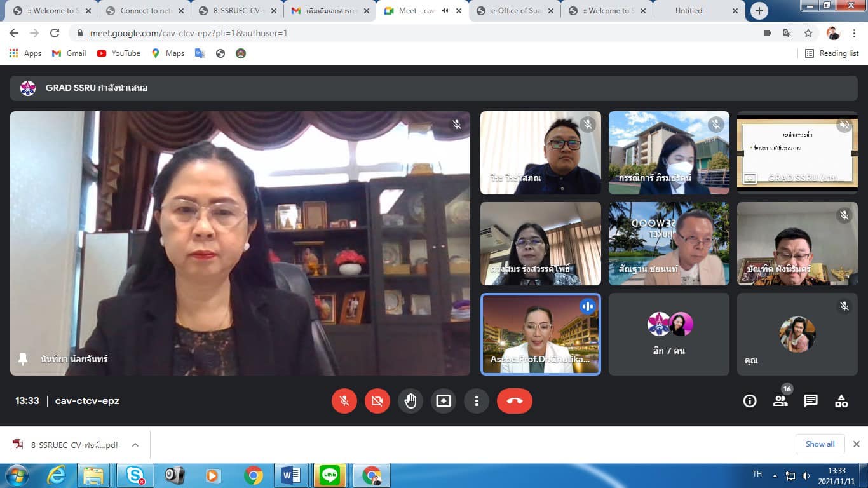Click the camera indicator in address bar
The height and width of the screenshot is (488, 868).
(x=767, y=33)
